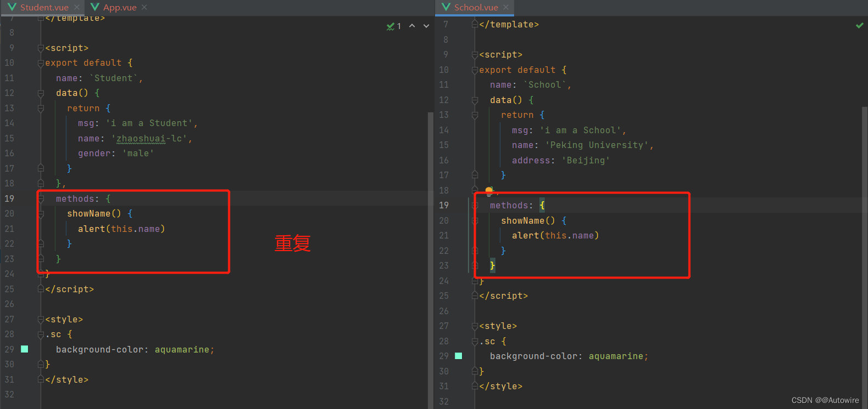This screenshot has height=409, width=868.
Task: Fold the data() function in School.vue
Action: [x=475, y=100]
